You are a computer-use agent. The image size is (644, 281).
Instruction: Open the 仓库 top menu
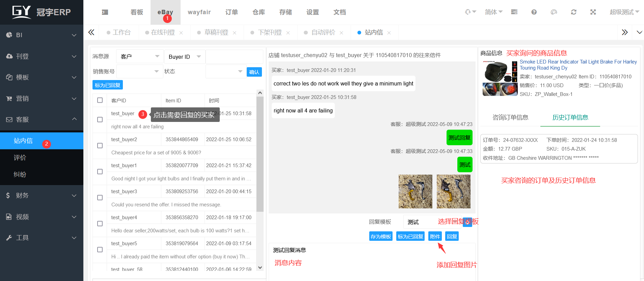coord(259,12)
